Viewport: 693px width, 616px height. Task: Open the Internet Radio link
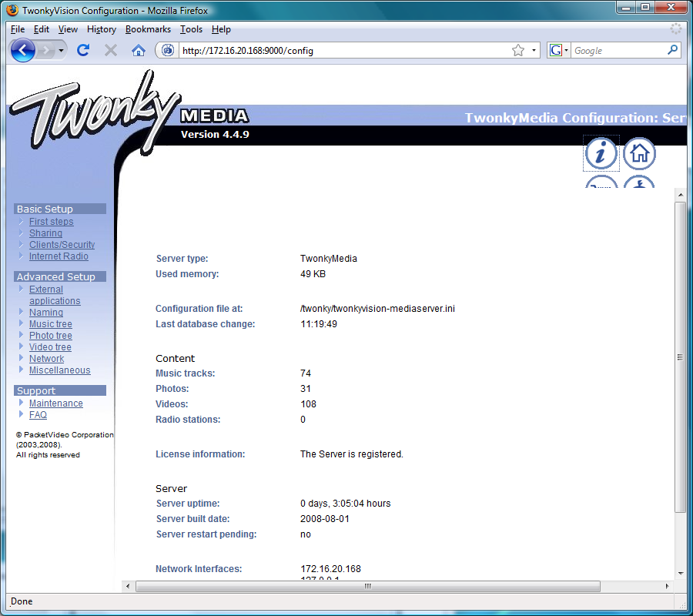[59, 256]
